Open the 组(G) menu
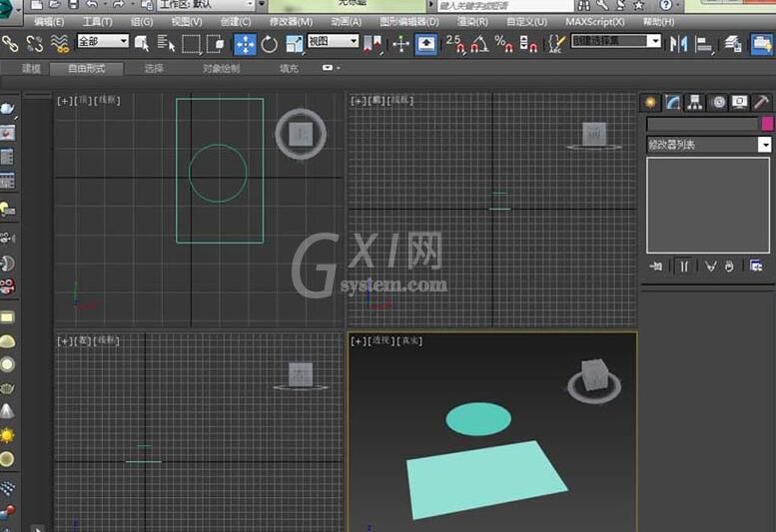776x532 pixels. [142, 22]
